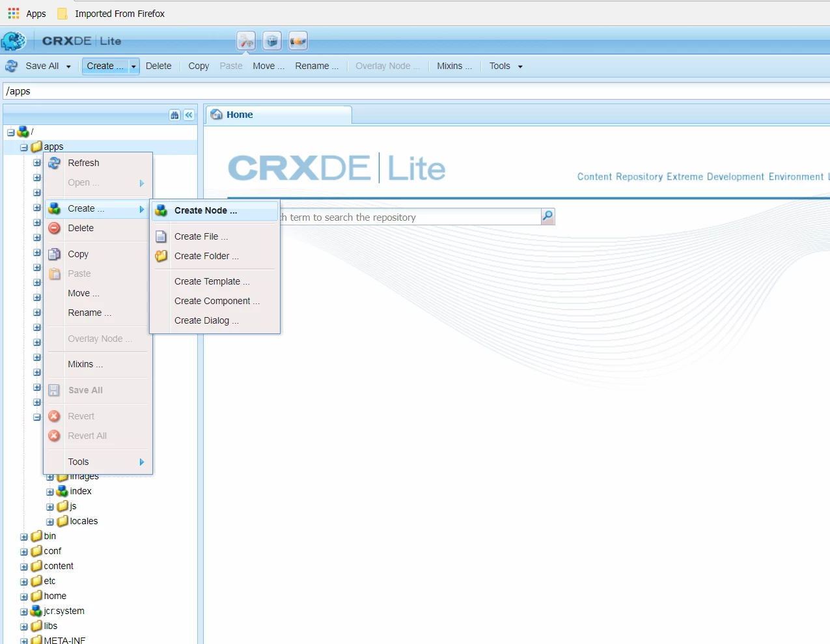Viewport: 830px width, 644px height.
Task: Open Create toolbar dropdown arrow
Action: pos(133,66)
